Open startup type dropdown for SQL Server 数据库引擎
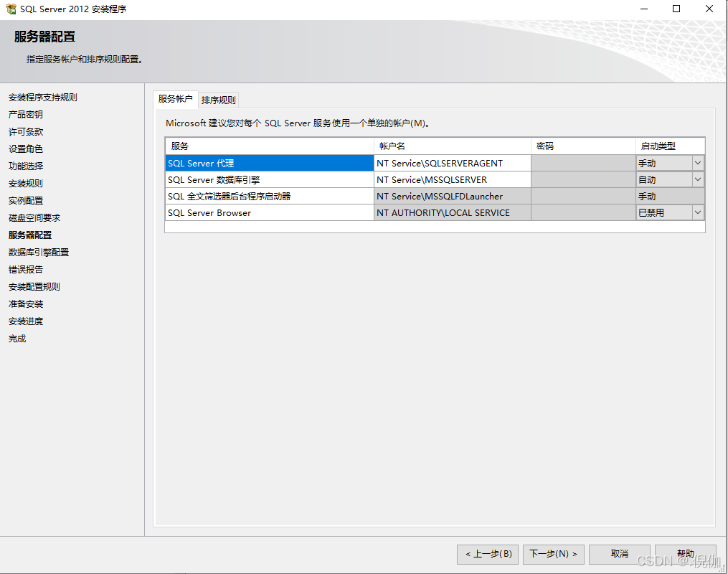 pos(697,179)
